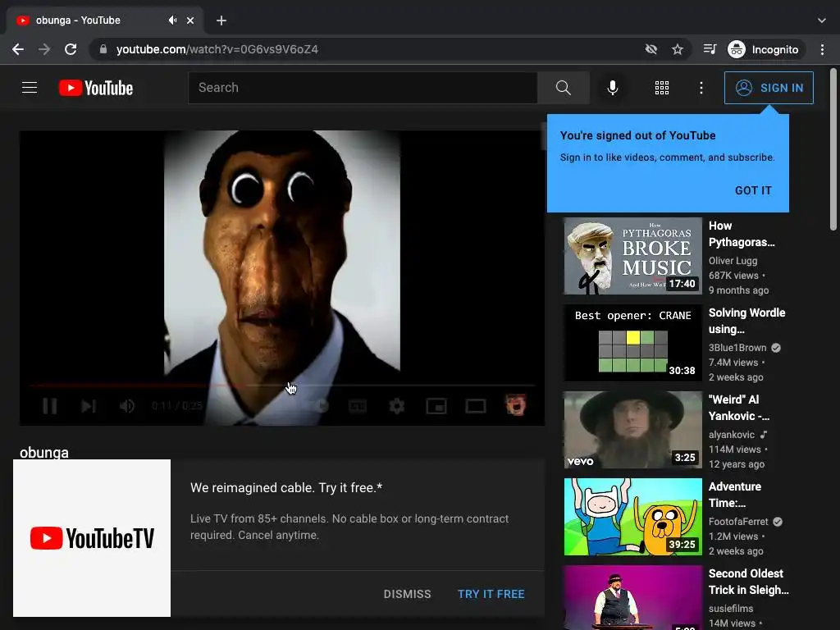The image size is (840, 630).
Task: Open player settings gear
Action: 396,406
